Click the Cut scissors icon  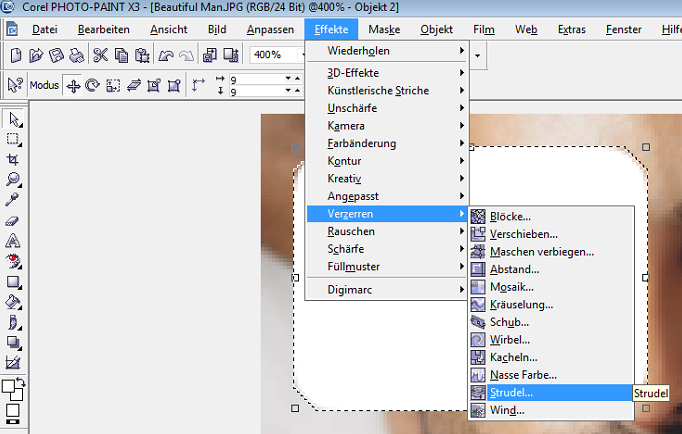click(x=100, y=55)
